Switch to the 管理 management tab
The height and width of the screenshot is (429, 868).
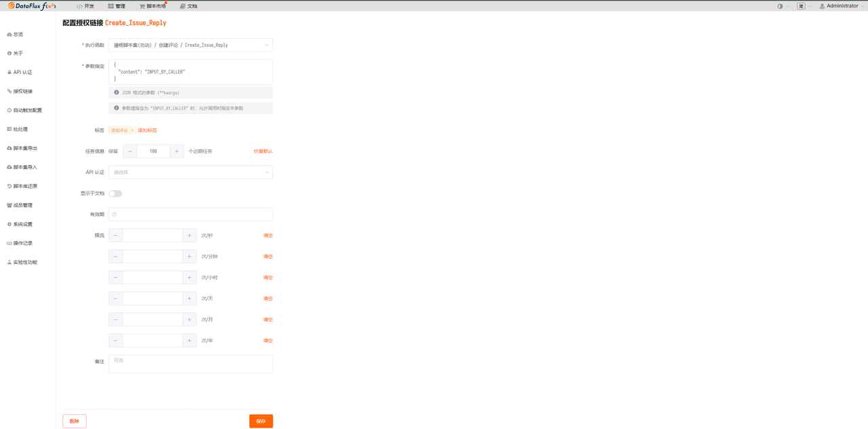click(x=117, y=6)
